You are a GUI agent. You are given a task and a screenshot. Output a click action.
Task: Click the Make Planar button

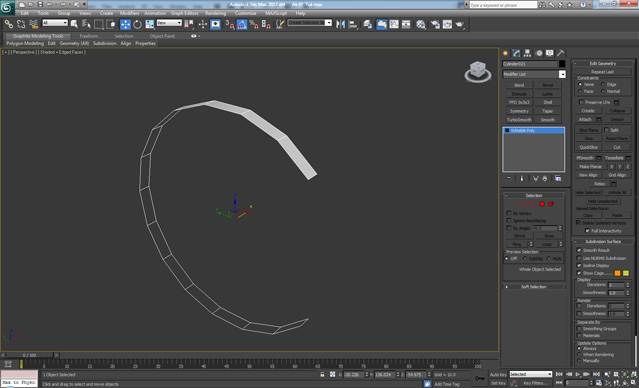[x=591, y=167]
